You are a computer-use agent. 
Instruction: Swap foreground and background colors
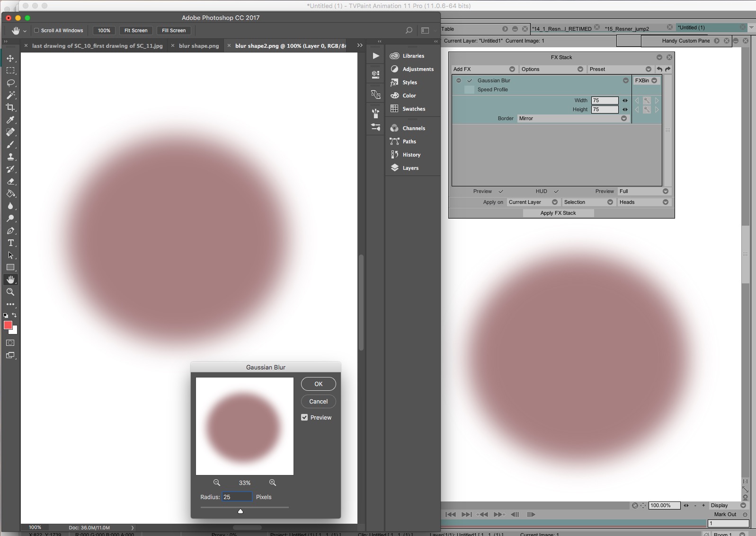pyautogui.click(x=14, y=315)
